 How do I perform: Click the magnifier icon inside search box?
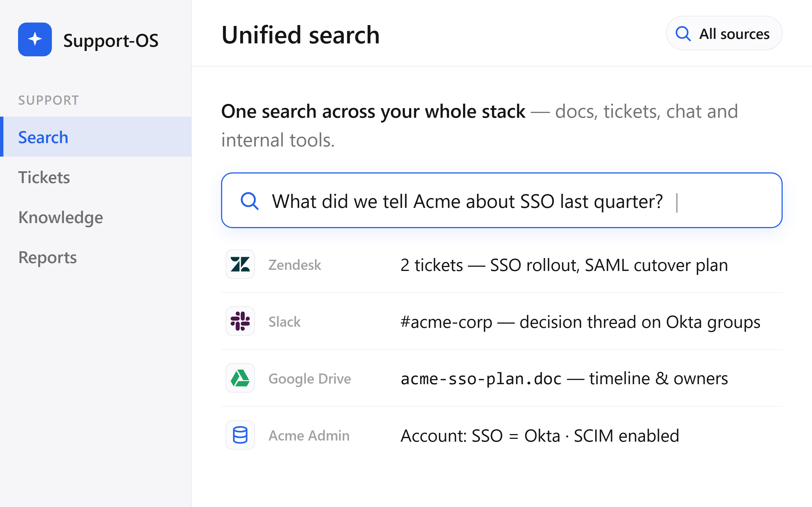pyautogui.click(x=250, y=201)
